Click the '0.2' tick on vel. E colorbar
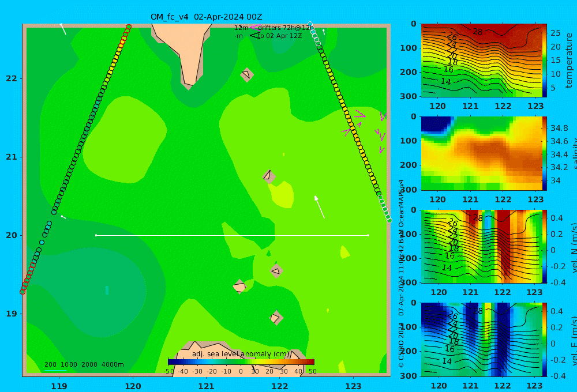 pos(557,327)
